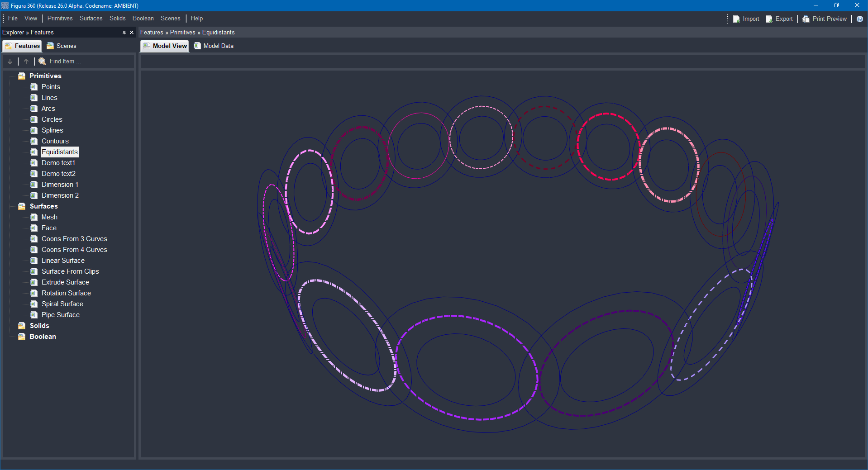
Task: Switch the explorer to the Scenes tab
Action: (x=62, y=46)
